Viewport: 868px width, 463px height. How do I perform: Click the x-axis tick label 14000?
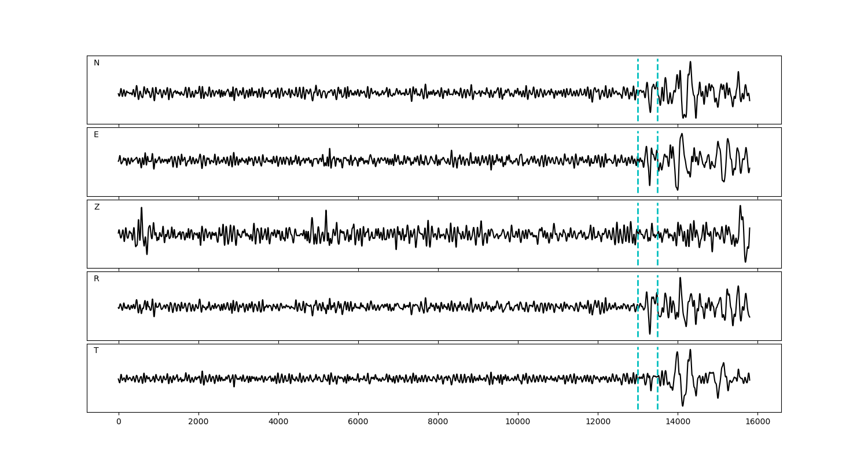pyautogui.click(x=678, y=422)
